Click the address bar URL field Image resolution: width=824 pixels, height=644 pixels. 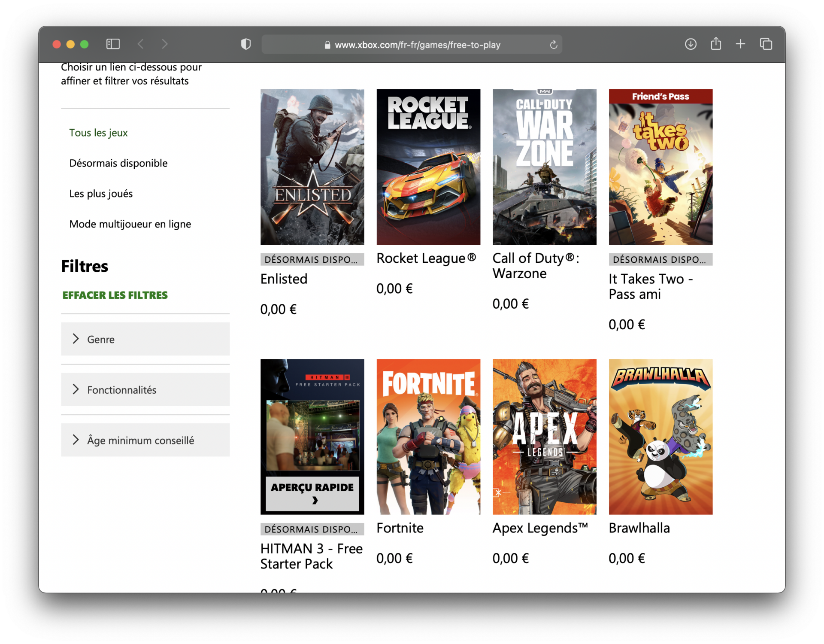[412, 45]
